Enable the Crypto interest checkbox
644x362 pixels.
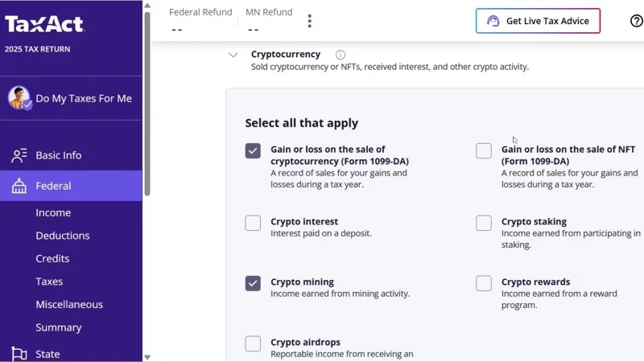pos(253,223)
